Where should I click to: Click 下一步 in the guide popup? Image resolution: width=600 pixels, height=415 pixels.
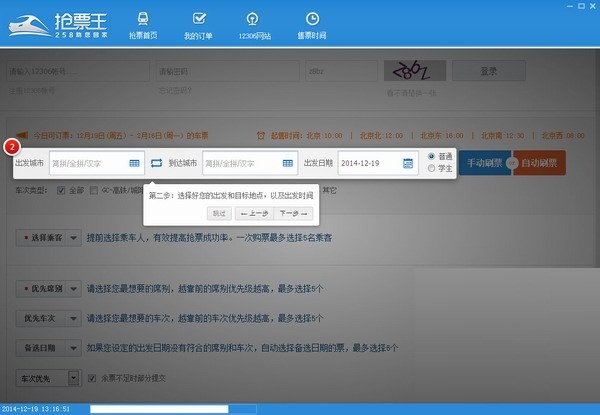pyautogui.click(x=293, y=213)
